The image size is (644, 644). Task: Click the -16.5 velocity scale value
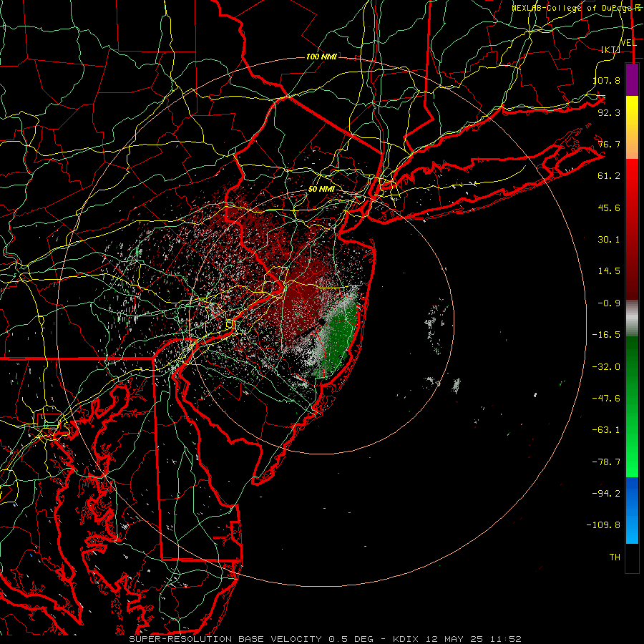606,335
